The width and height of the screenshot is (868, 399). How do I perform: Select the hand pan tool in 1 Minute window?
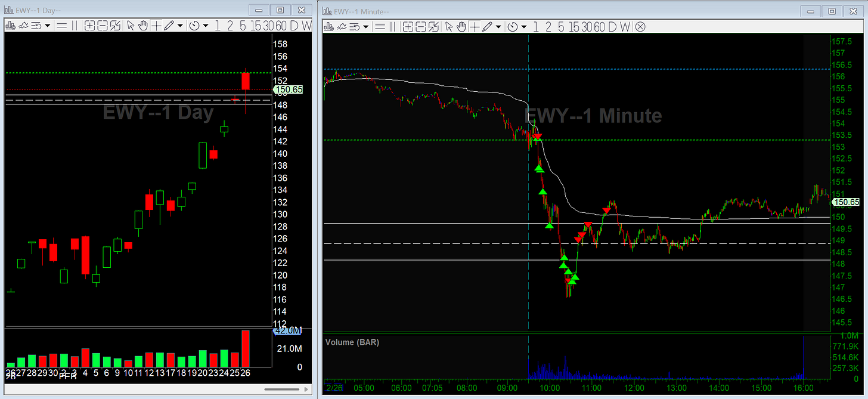461,27
